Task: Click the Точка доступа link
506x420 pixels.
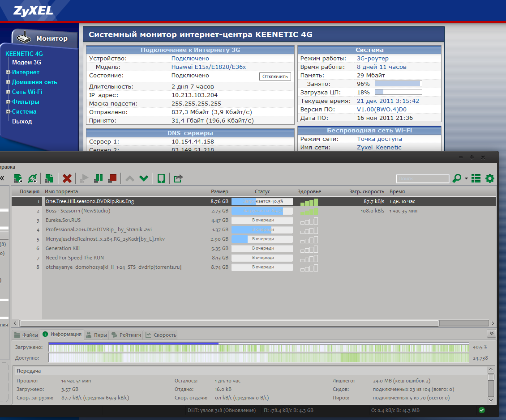Action: [379, 139]
